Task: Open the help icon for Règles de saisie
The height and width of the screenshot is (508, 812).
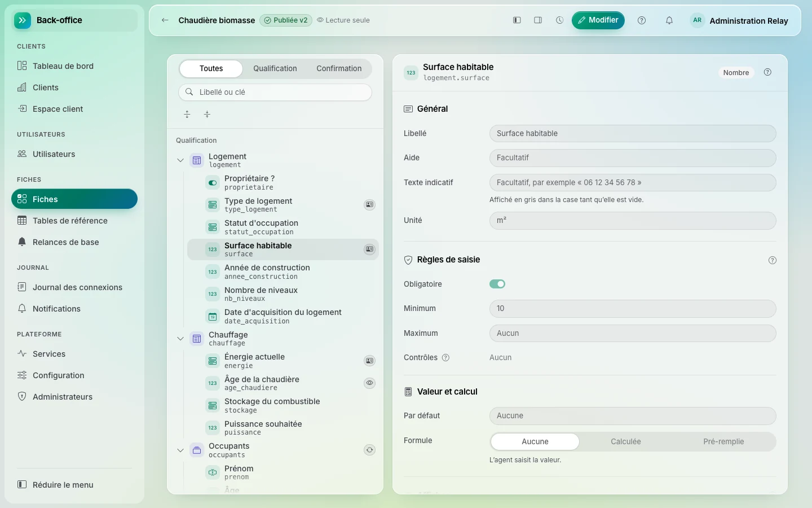Action: tap(773, 260)
